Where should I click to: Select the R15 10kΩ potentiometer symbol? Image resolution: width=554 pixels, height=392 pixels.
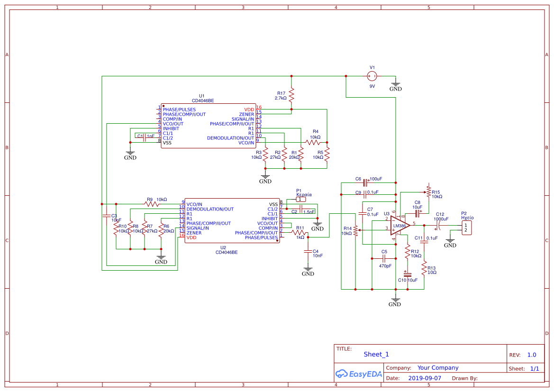[x=428, y=192]
